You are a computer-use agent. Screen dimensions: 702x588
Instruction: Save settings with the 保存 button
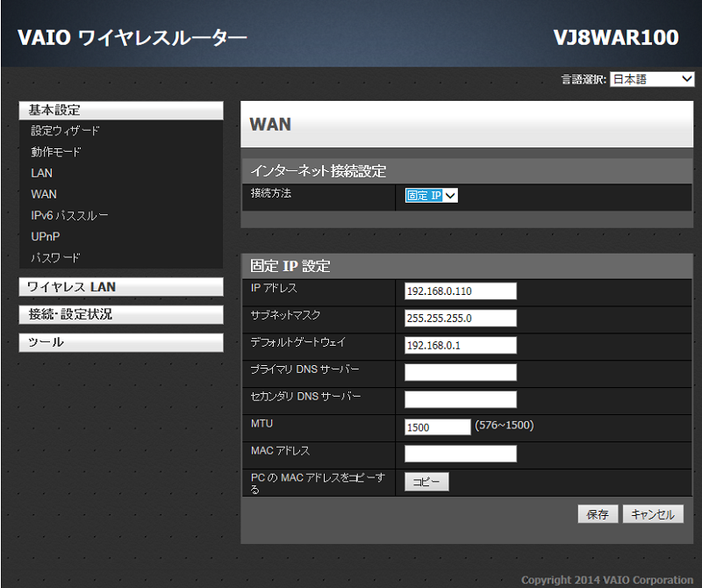point(598,514)
